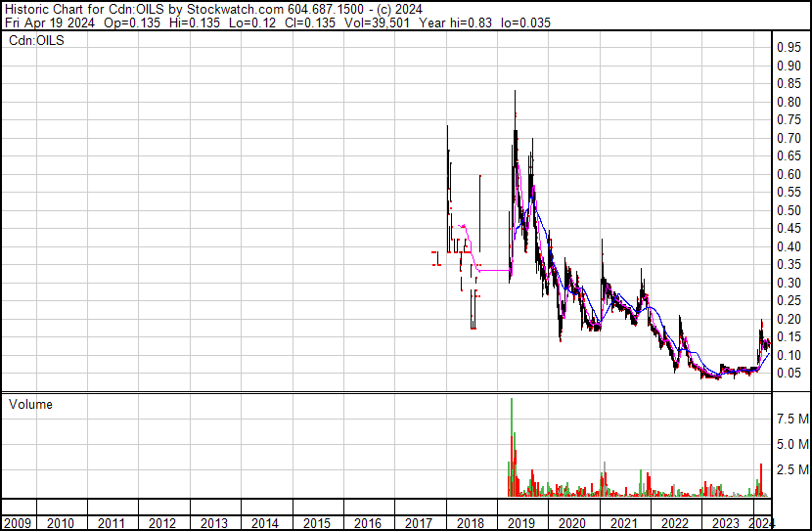Click the 2.5 M volume axis label

click(x=791, y=470)
